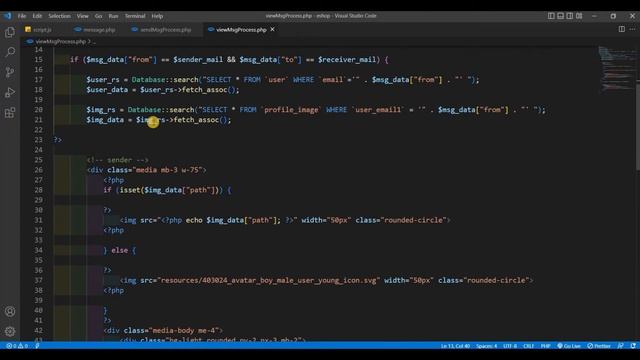Open the Extensions view

coord(10,112)
